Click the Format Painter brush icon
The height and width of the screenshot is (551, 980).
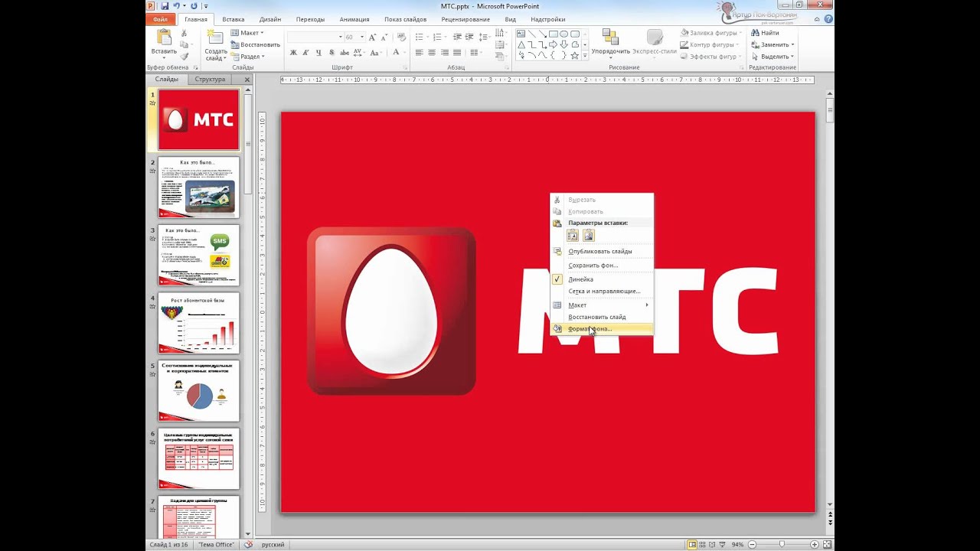coord(184,57)
